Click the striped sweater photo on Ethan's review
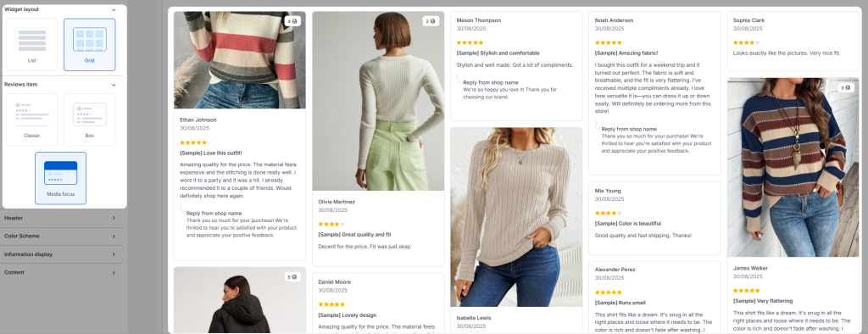Image resolution: width=868 pixels, height=334 pixels. click(240, 60)
